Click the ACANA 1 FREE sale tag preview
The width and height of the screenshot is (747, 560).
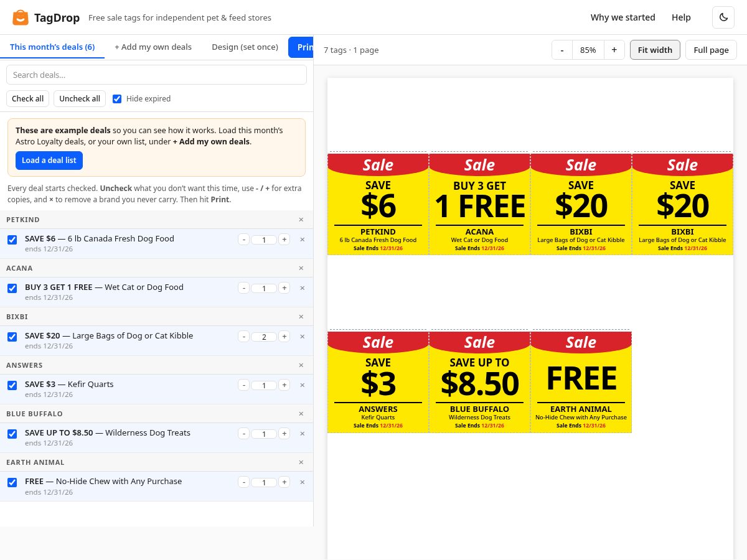pos(479,203)
